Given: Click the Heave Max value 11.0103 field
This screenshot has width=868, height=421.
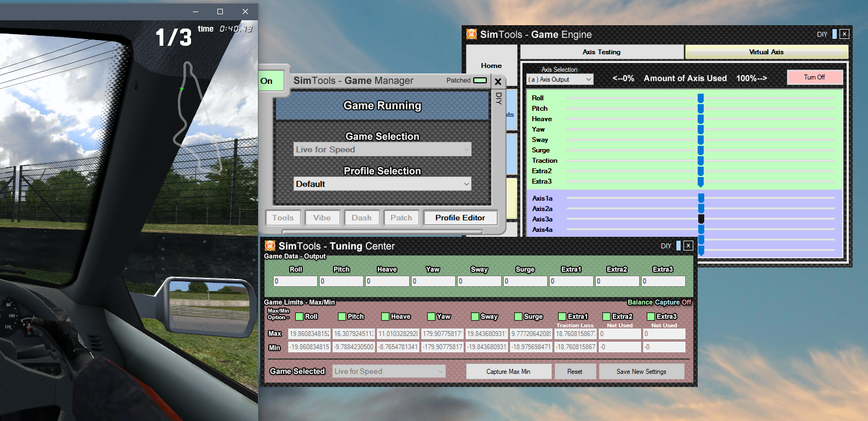Looking at the screenshot, I should (398, 333).
